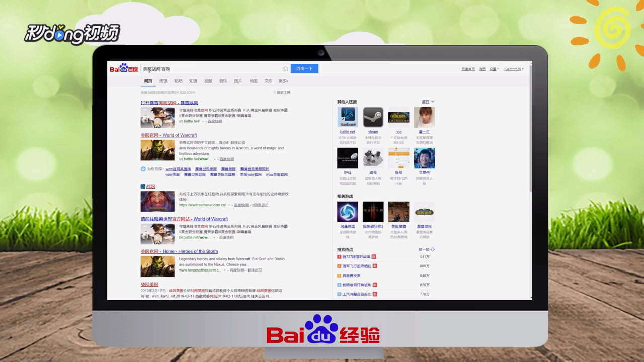Open suggested search wow美服官网
The image size is (644, 362).
[x=277, y=175]
